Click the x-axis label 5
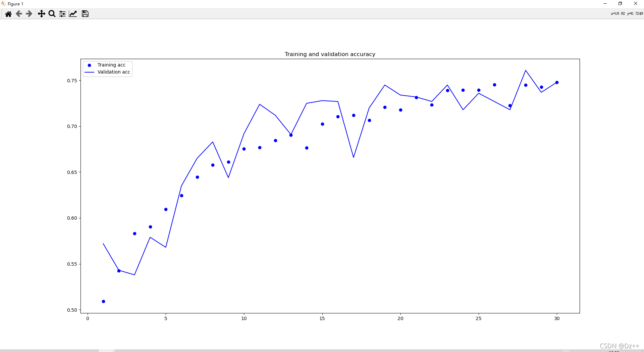This screenshot has height=352, width=644. click(166, 318)
